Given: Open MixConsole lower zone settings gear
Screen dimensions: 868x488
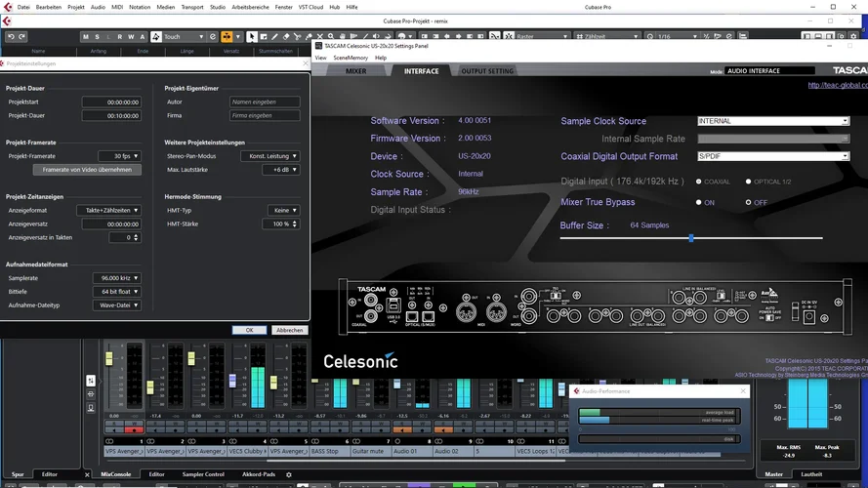Looking at the screenshot, I should pos(288,474).
